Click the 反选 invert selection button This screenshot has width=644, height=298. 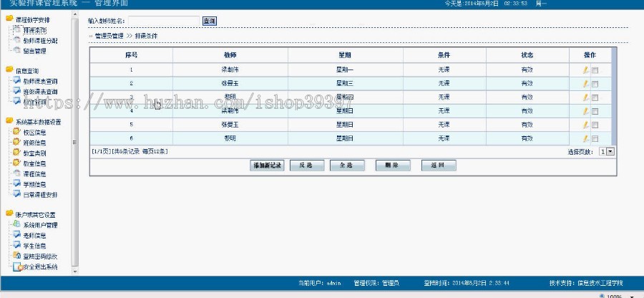307,165
